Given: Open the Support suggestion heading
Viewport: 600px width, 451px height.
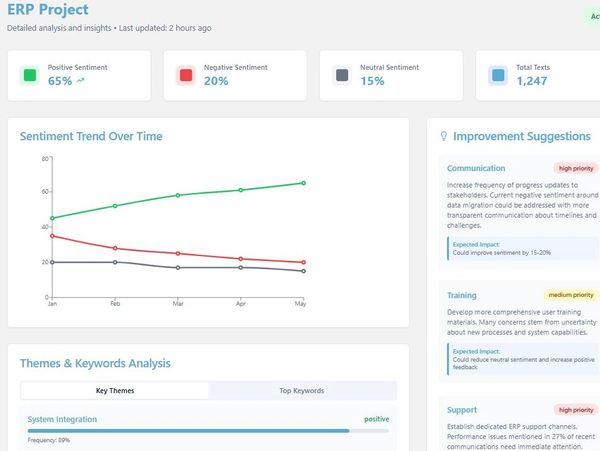Looking at the screenshot, I should coord(462,410).
